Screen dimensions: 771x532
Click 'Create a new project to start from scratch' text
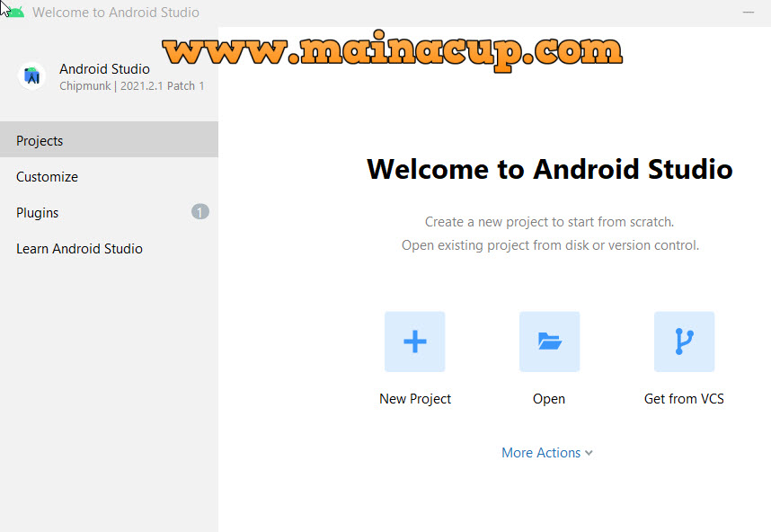pos(549,222)
